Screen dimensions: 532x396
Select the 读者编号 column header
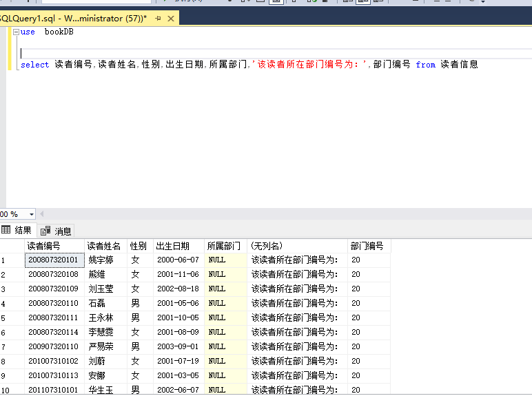(54, 246)
